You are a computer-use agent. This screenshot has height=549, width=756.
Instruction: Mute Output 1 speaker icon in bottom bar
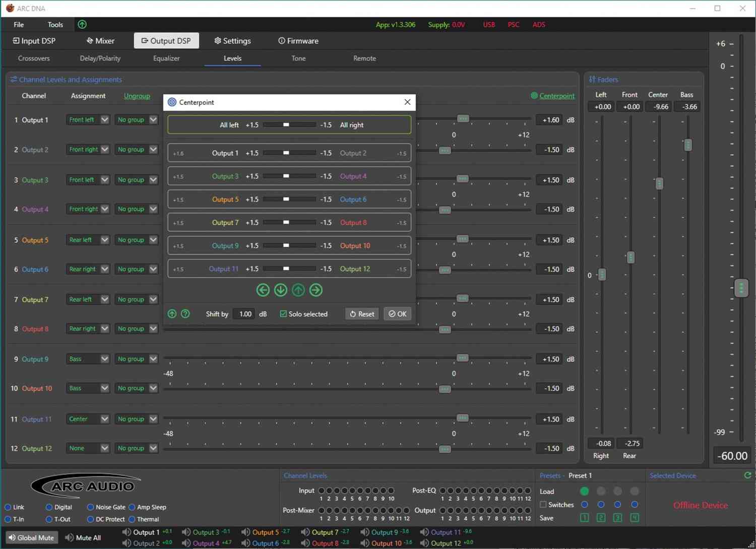tap(127, 532)
